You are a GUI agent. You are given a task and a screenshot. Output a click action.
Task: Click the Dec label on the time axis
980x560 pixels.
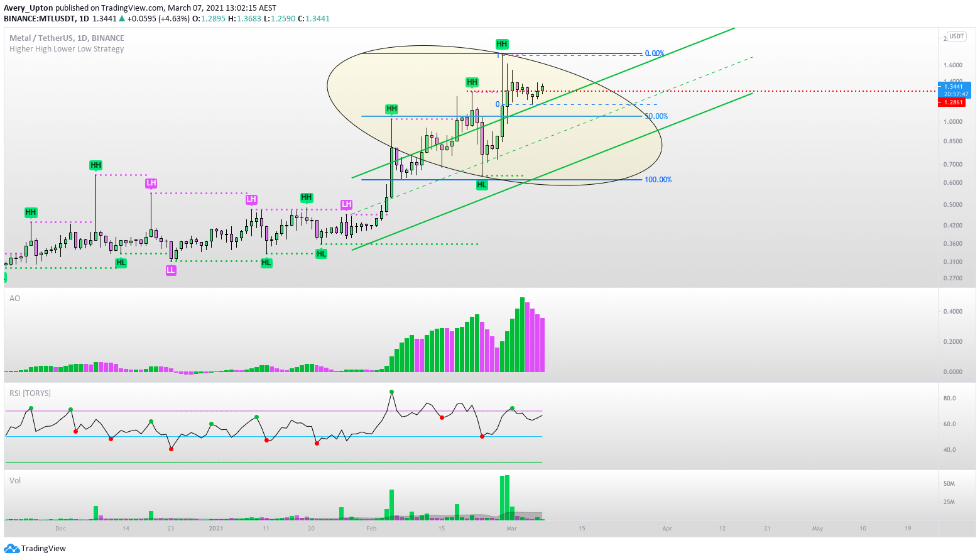tap(60, 529)
